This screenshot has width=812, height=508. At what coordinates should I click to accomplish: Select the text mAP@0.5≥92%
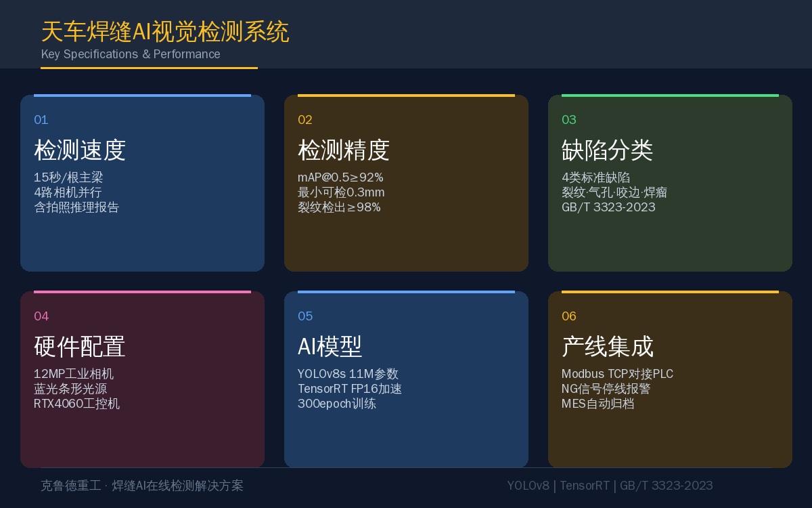(340, 177)
